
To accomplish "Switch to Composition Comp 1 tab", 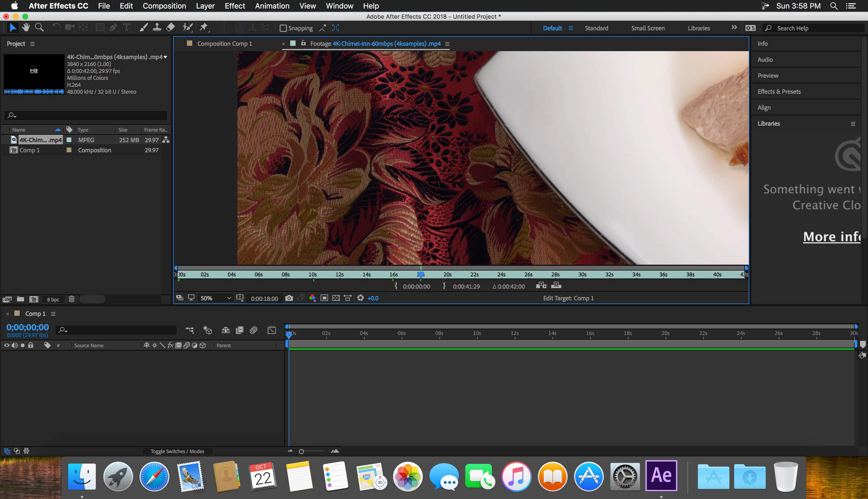I will (224, 43).
